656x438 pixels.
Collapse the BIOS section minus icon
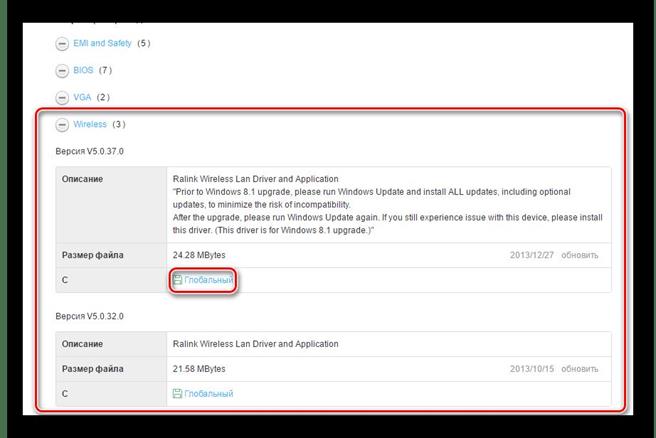pyautogui.click(x=62, y=71)
